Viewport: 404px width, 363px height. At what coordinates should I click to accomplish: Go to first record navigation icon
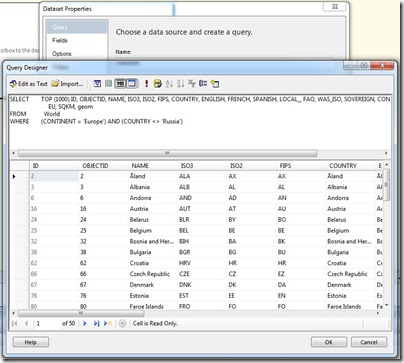[x=15, y=323]
